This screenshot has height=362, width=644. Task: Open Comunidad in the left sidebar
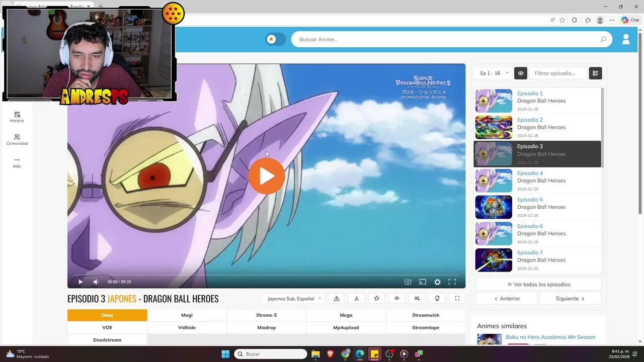(17, 140)
